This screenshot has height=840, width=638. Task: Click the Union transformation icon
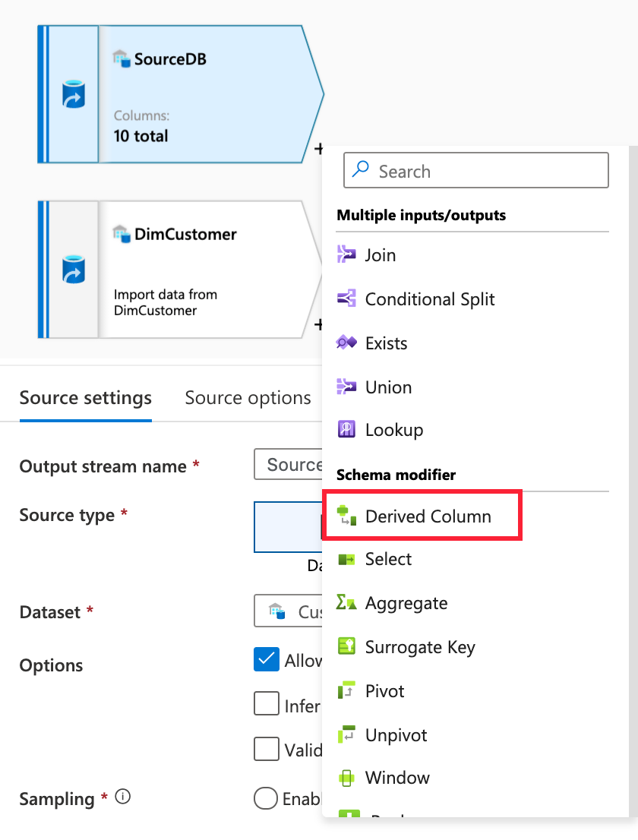click(346, 387)
